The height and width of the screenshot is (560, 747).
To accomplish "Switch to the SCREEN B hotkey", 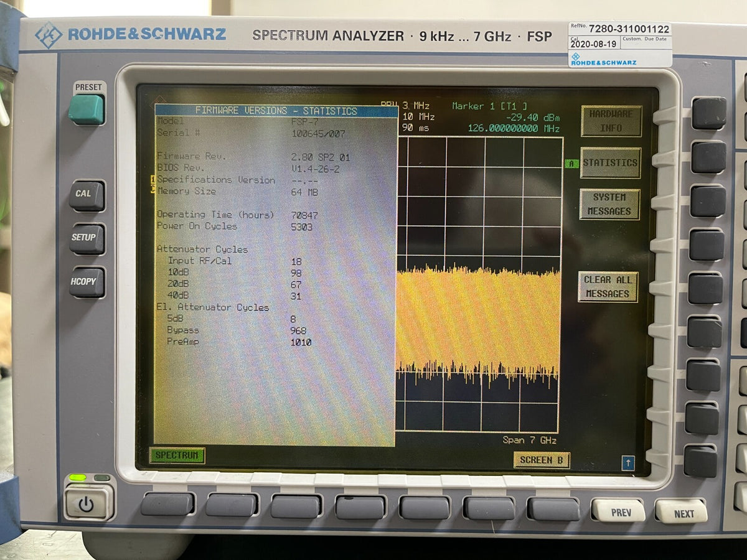I will tap(542, 460).
